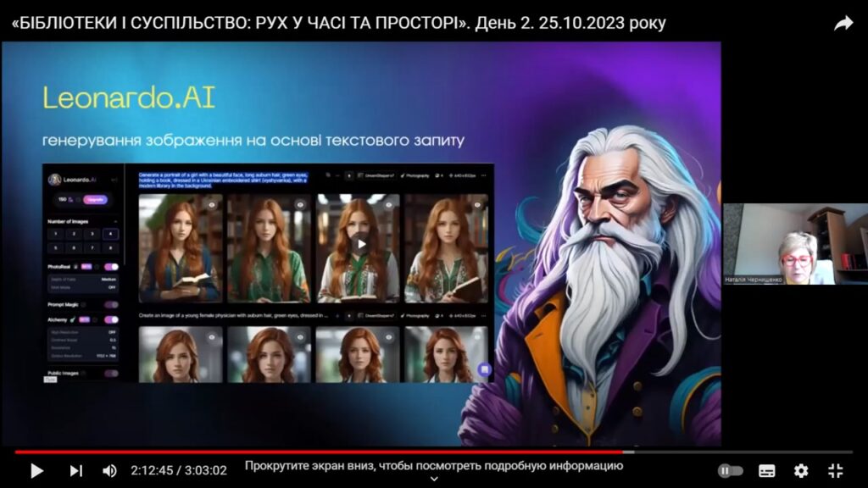Click the Leonardo.AI slide heading
The width and height of the screenshot is (868, 488).
(x=129, y=98)
